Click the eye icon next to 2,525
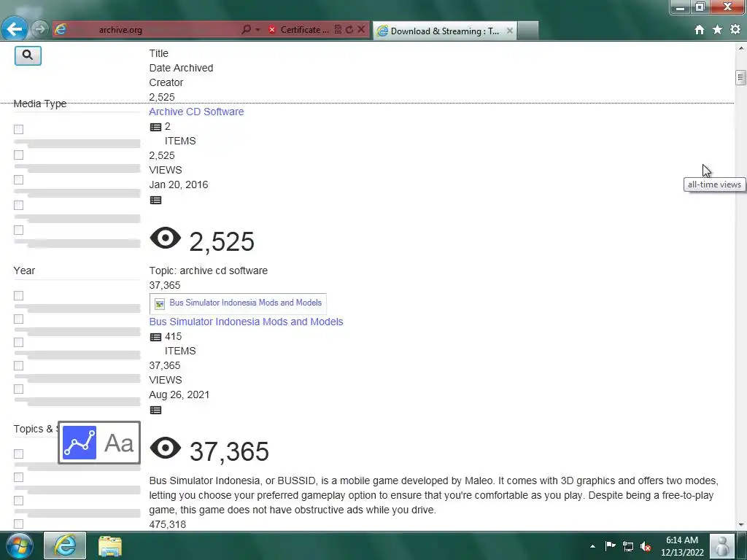The width and height of the screenshot is (747, 560). coord(166,238)
